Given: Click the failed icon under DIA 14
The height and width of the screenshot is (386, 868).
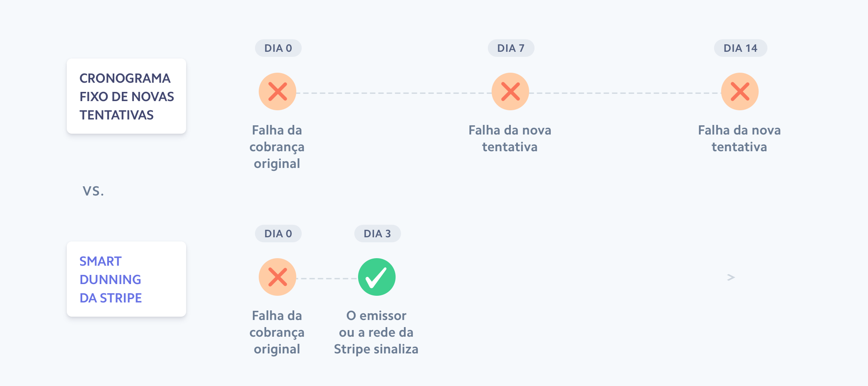Looking at the screenshot, I should [739, 91].
